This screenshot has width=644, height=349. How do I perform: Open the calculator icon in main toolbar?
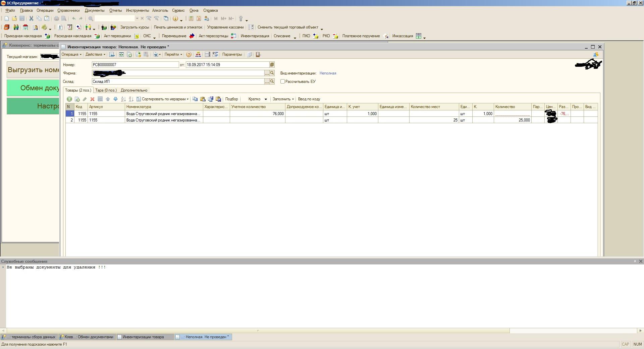tap(191, 18)
